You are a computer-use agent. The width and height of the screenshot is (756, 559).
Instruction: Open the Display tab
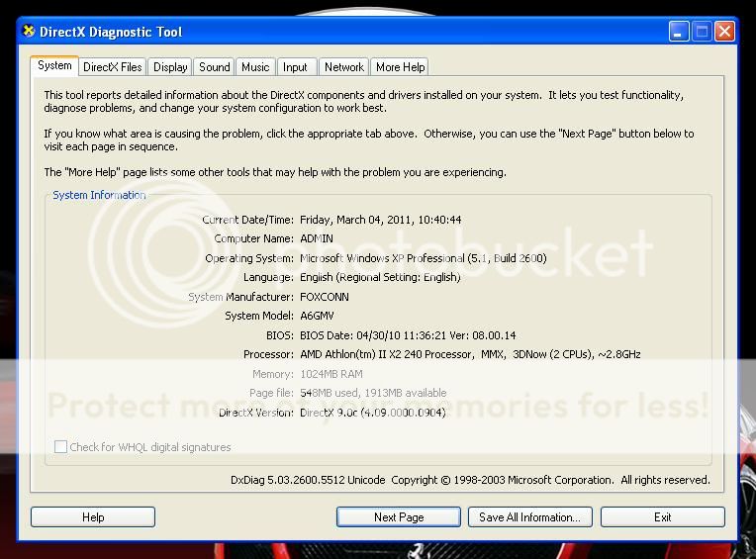(170, 67)
